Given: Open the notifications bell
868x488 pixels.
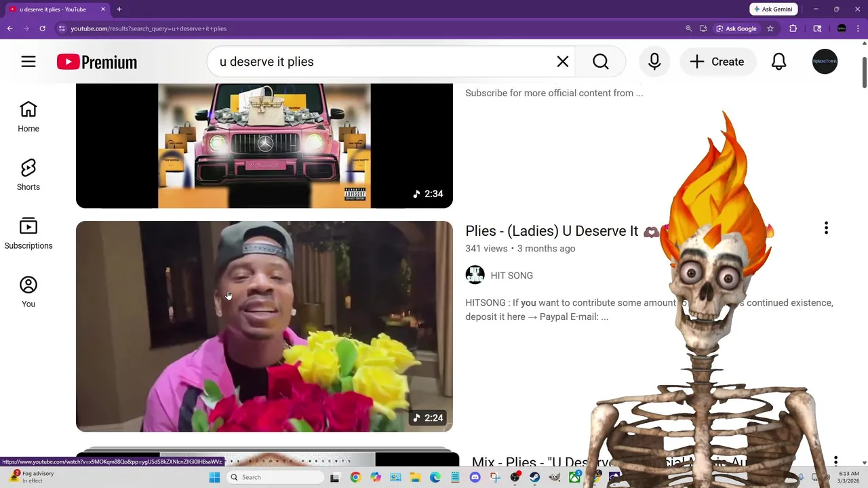Looking at the screenshot, I should (x=779, y=62).
